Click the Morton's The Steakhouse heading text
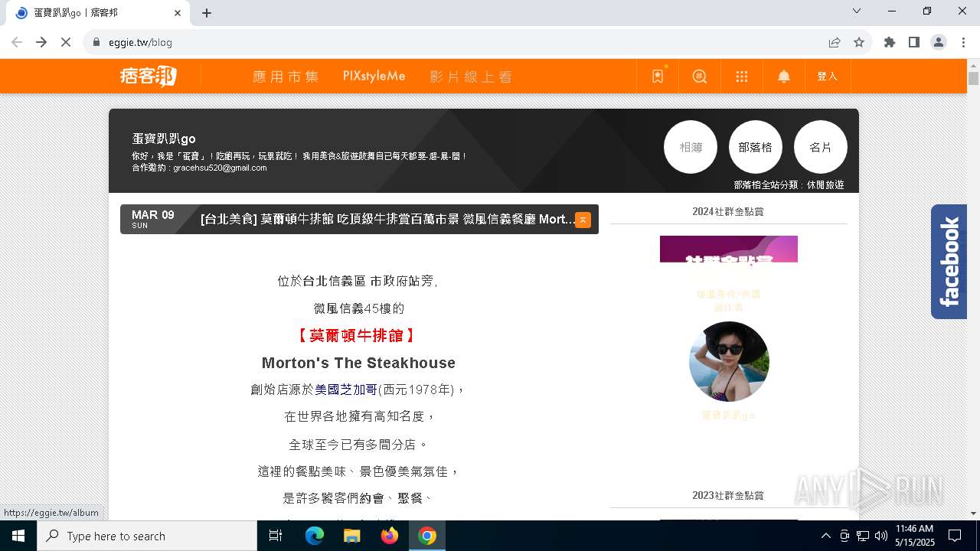This screenshot has width=980, height=551. (358, 363)
